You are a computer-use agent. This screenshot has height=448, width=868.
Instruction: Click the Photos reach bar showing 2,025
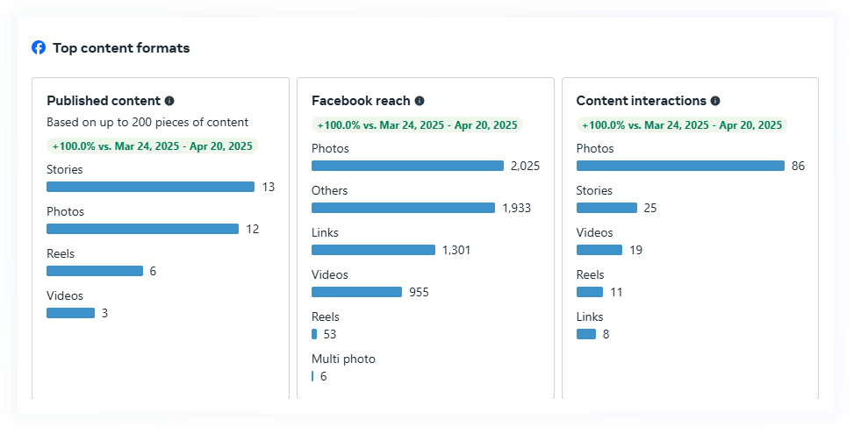point(407,166)
